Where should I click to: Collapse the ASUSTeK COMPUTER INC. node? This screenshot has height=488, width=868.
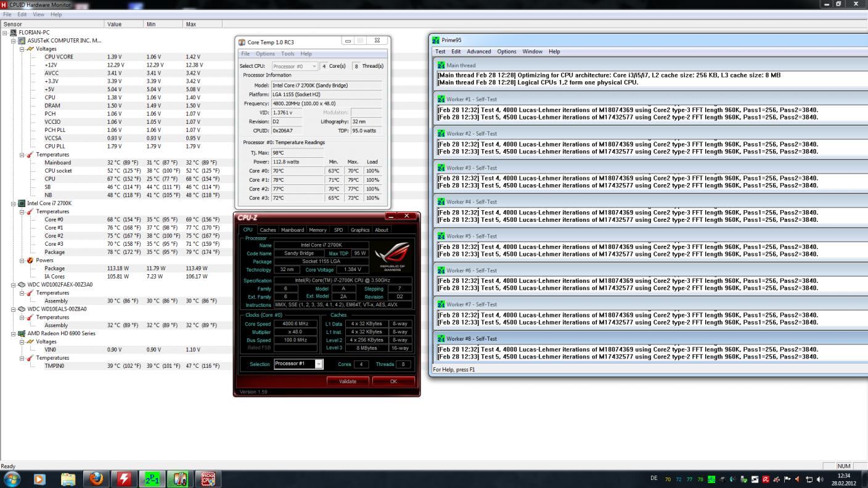pyautogui.click(x=14, y=41)
